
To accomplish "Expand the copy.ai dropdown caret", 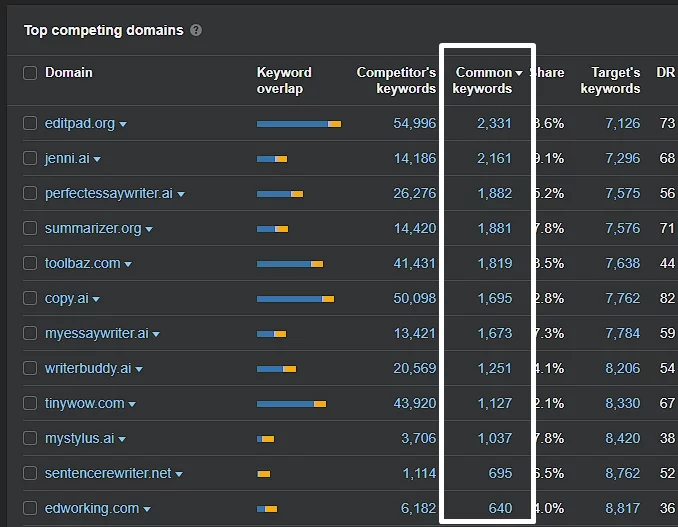I will (x=96, y=300).
